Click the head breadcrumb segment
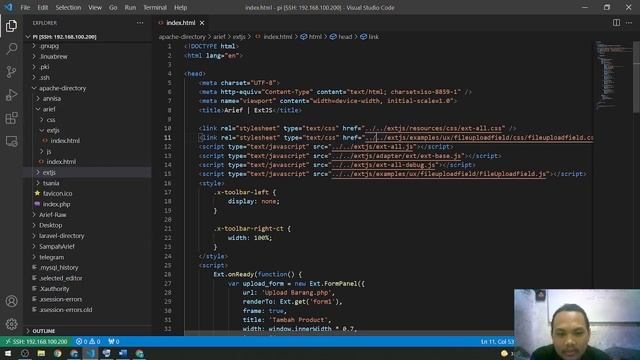The width and height of the screenshot is (640, 360). [345, 37]
